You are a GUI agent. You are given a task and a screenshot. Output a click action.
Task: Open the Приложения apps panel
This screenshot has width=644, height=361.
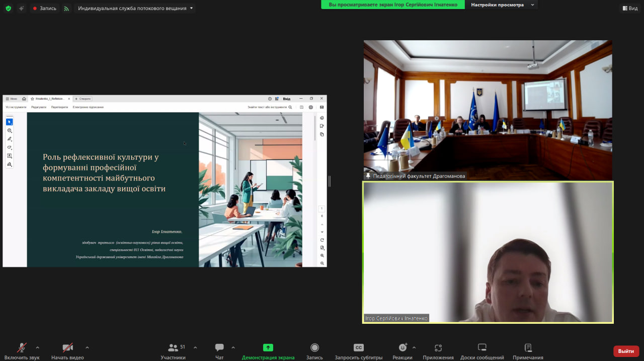438,351
